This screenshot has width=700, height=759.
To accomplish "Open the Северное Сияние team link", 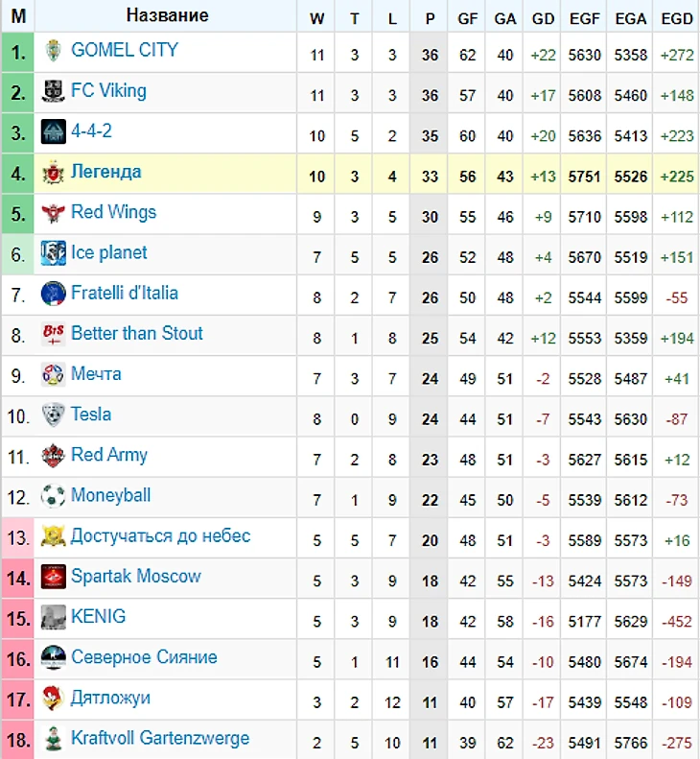I will (144, 657).
